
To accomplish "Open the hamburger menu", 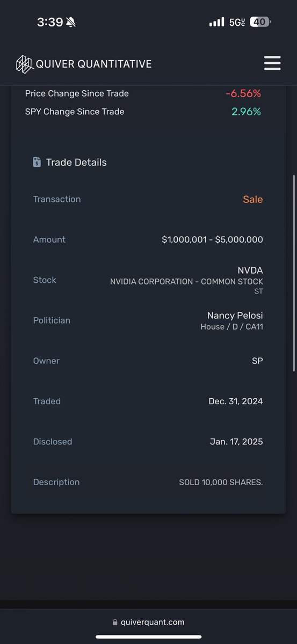I will (x=272, y=63).
